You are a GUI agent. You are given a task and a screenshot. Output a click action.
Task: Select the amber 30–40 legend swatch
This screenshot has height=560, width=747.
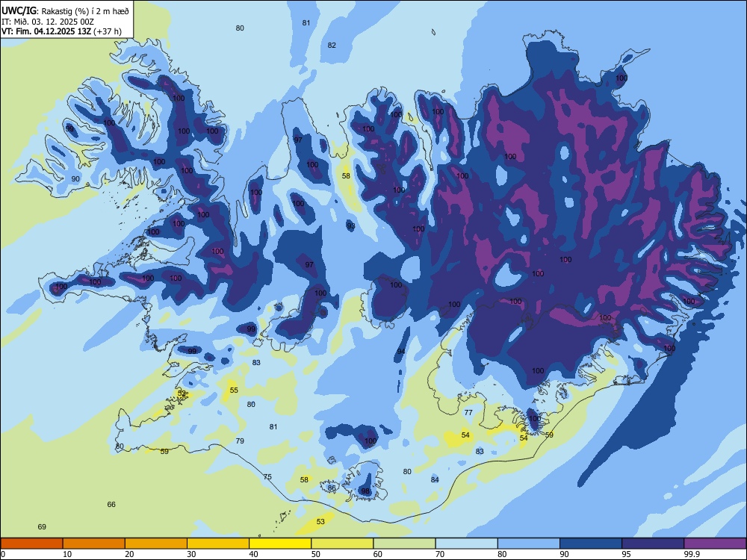tap(218, 544)
